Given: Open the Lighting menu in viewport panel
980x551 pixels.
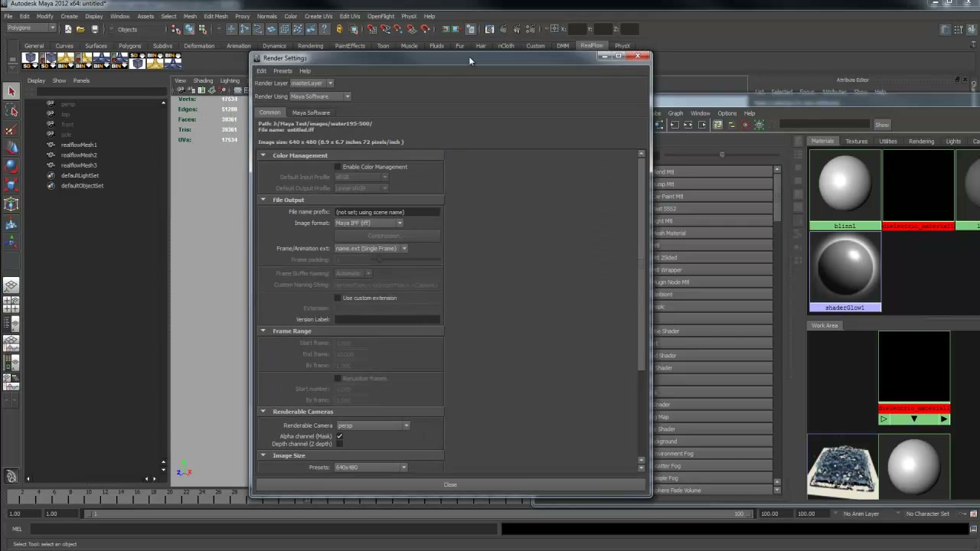Looking at the screenshot, I should tap(230, 80).
